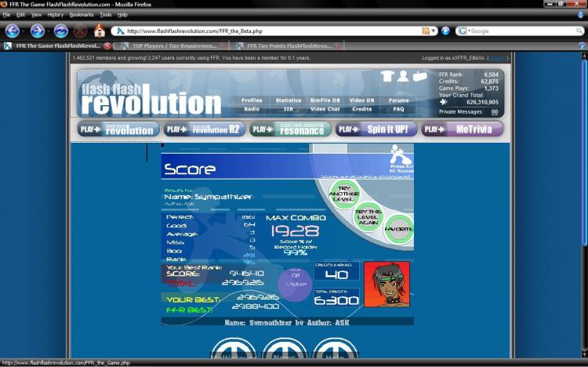Go to the Home page icon

point(100,31)
